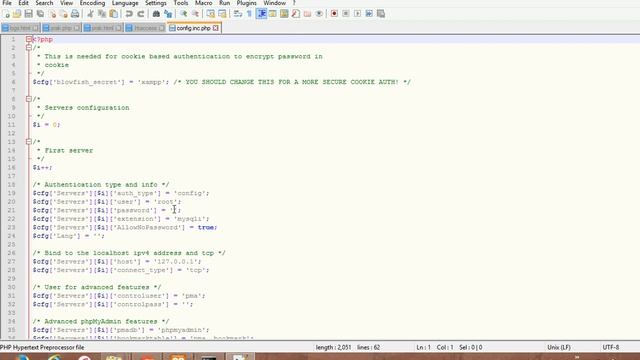
Task: Click the blowfish_secret line in editor
Action: [x=222, y=82]
